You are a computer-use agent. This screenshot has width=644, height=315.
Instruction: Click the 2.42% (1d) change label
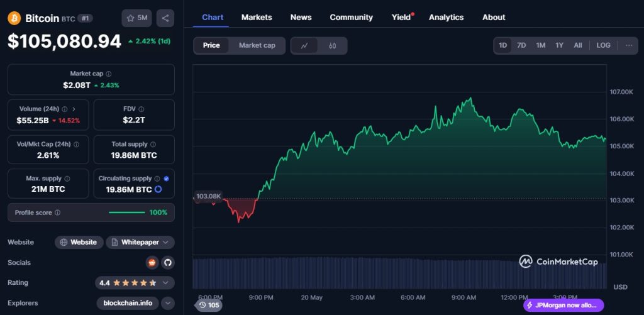(x=150, y=41)
